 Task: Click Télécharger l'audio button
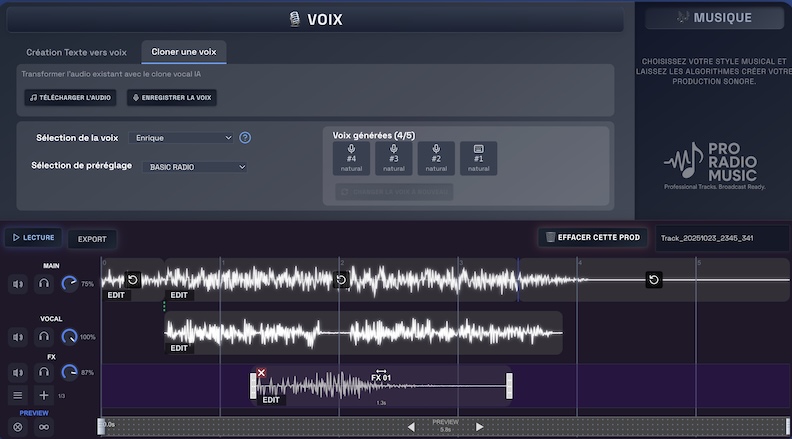[x=70, y=97]
